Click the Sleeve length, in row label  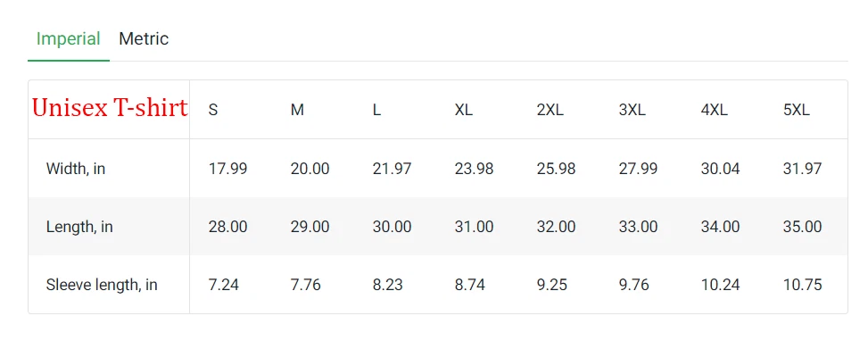click(x=102, y=285)
